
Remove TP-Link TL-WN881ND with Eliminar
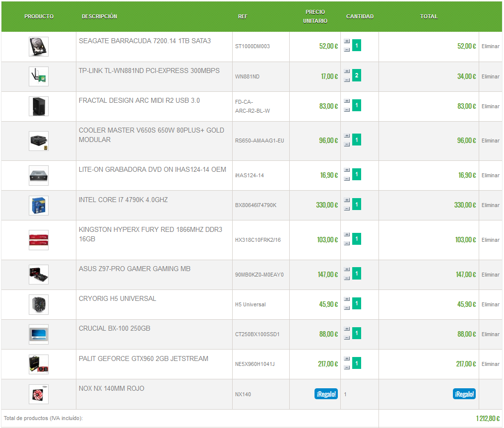coord(491,76)
